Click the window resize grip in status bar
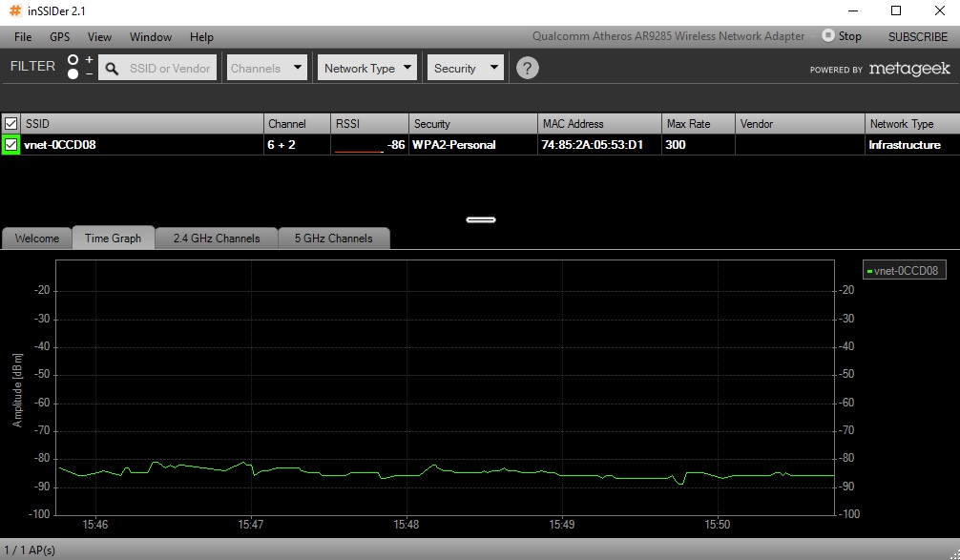This screenshot has height=560, width=960. 954,554
